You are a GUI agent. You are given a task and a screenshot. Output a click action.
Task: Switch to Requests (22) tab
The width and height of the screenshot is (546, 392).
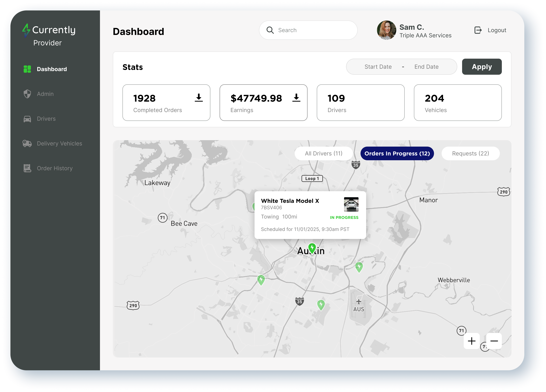coord(470,153)
